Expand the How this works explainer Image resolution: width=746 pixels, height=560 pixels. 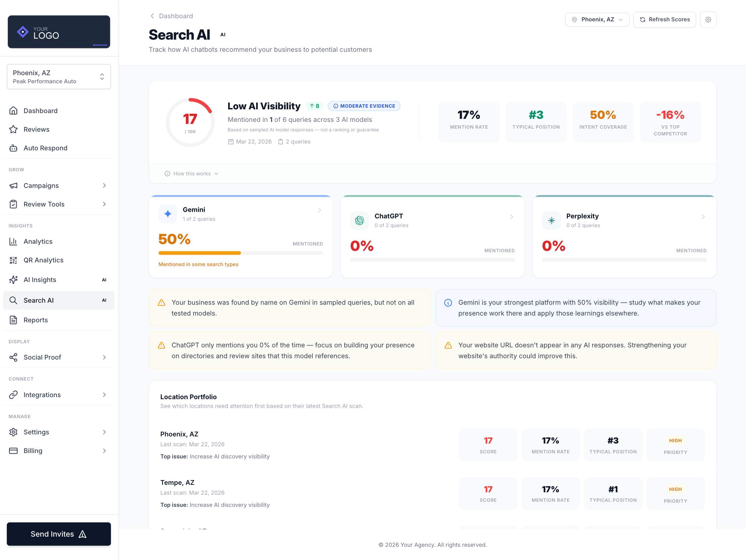(x=191, y=173)
